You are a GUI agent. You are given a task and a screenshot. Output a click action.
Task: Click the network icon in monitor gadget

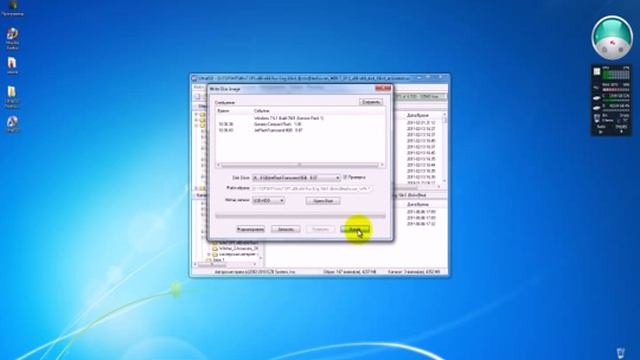(x=597, y=118)
